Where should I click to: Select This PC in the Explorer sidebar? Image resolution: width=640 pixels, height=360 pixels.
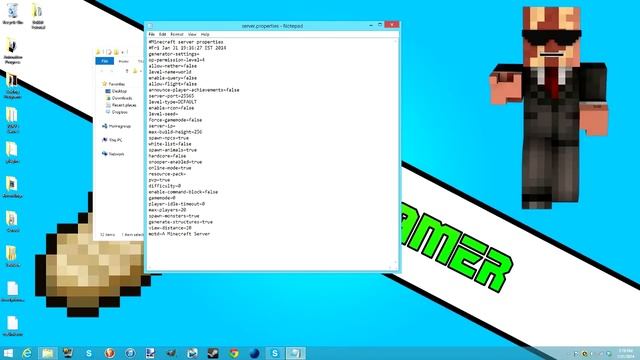tap(112, 140)
